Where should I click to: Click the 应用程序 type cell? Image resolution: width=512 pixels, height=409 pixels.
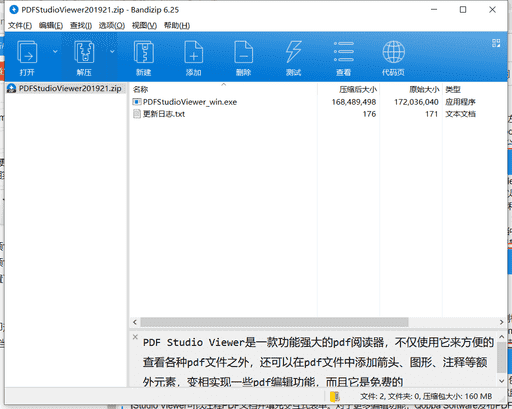(x=460, y=102)
